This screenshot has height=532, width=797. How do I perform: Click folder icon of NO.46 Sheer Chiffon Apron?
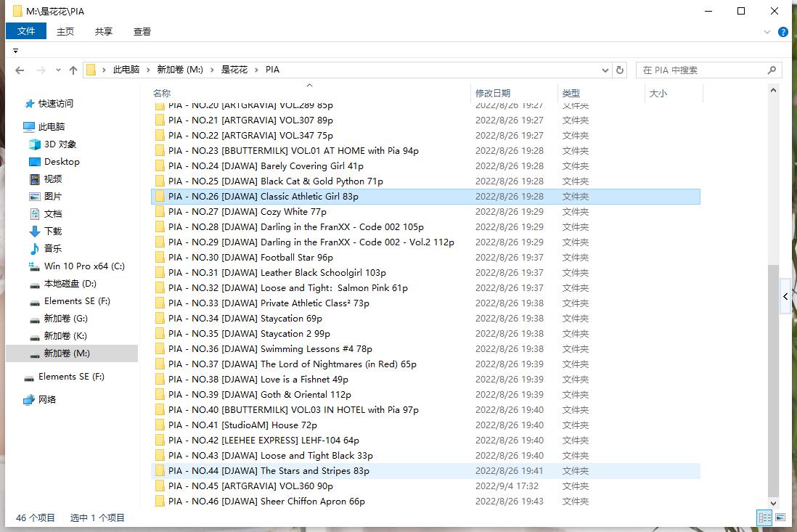click(x=160, y=502)
